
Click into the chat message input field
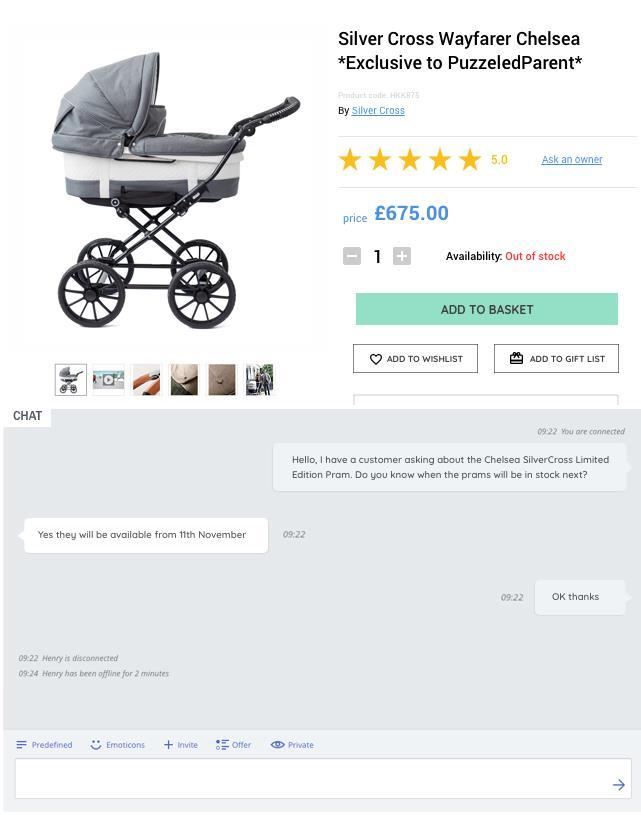[x=323, y=779]
